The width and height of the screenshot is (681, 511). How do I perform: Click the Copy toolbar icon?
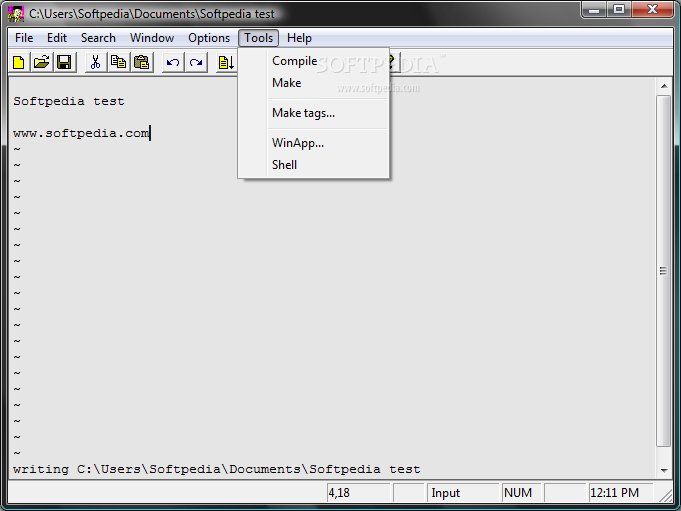(119, 63)
